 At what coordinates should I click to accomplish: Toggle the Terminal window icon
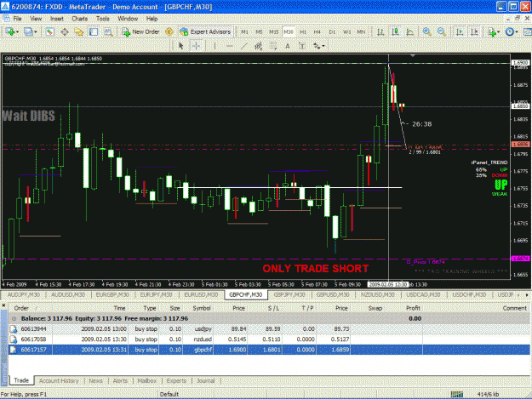point(94,31)
